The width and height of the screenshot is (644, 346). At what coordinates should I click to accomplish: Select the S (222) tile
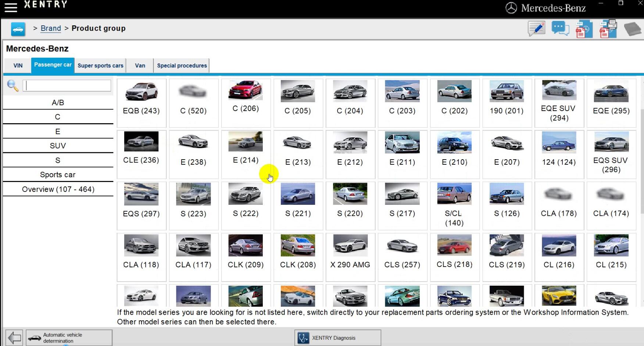(246, 206)
